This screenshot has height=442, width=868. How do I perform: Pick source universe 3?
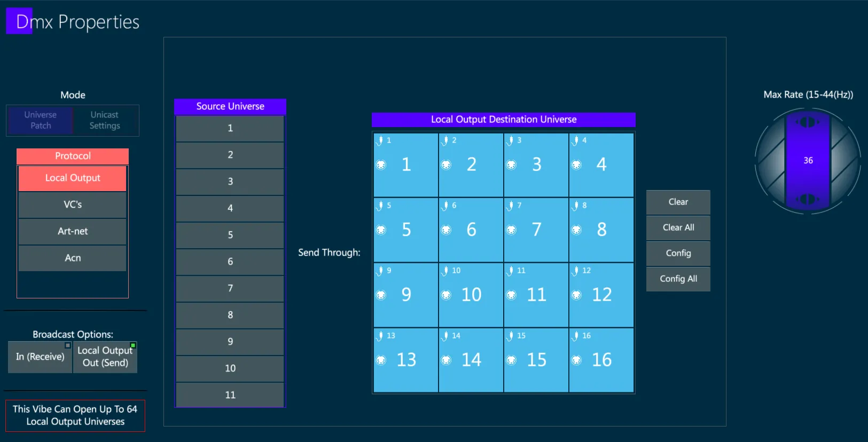tap(230, 181)
